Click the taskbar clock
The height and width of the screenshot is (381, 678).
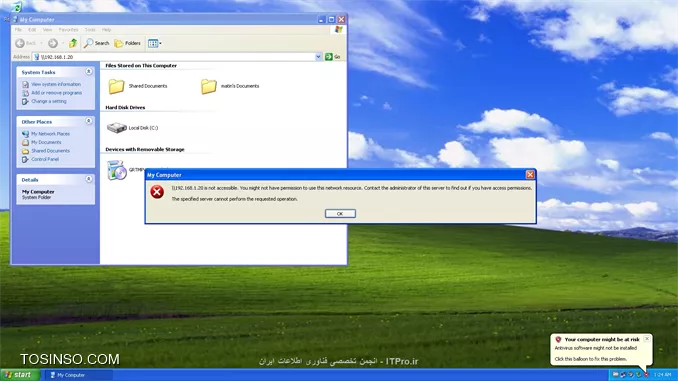(662, 375)
